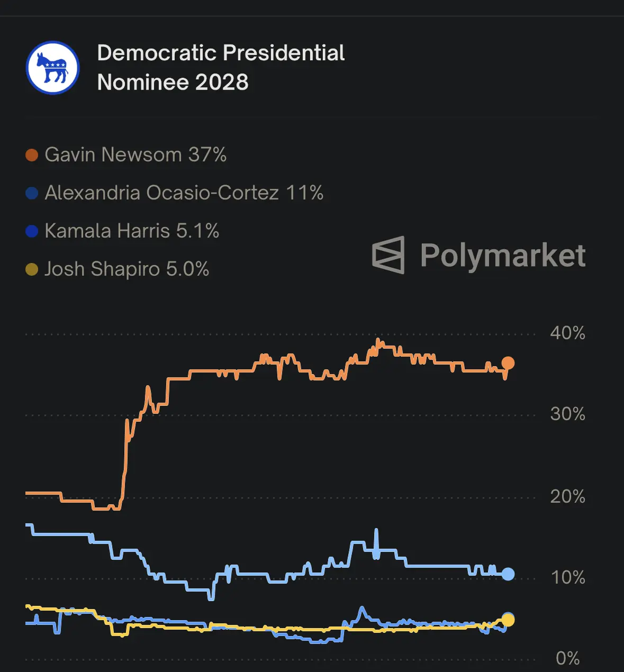Click the 0% y-axis label
The height and width of the screenshot is (672, 624).
pos(568,659)
